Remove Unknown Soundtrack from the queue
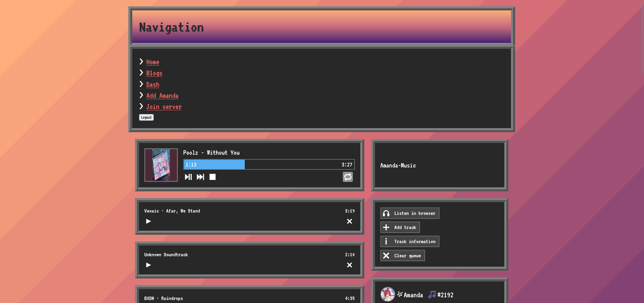The image size is (644, 303). tap(349, 265)
